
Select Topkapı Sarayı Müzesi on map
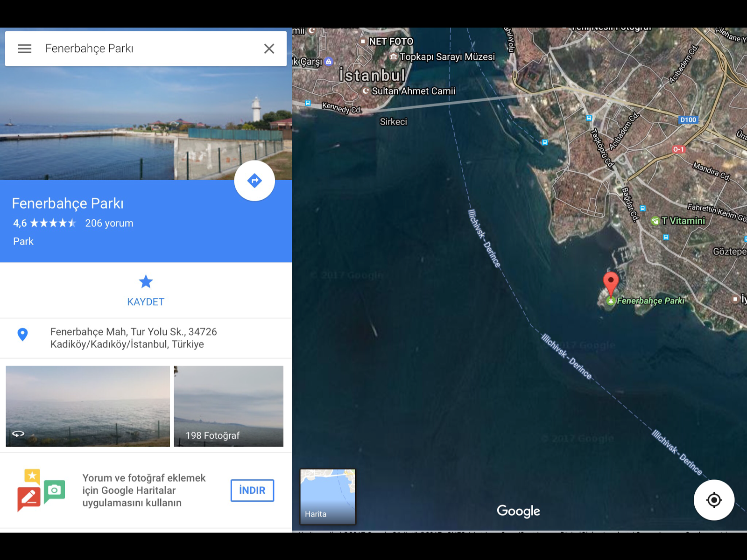tap(447, 57)
